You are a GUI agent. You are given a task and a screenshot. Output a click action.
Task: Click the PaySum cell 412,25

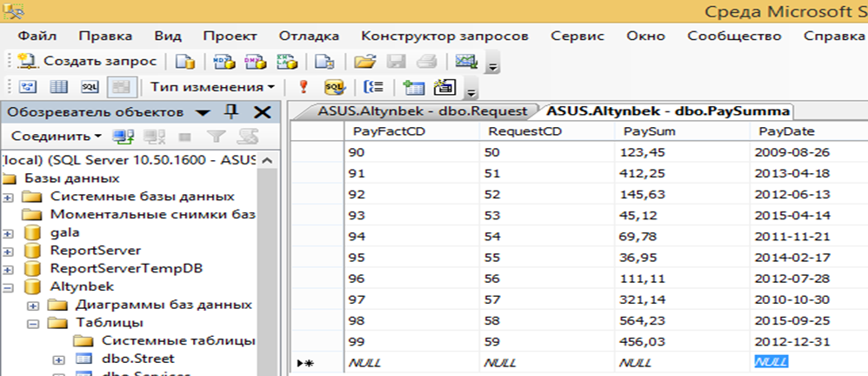pyautogui.click(x=683, y=173)
